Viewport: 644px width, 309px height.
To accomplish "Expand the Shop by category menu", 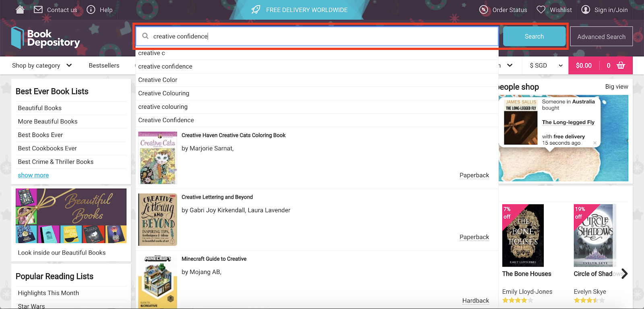I will (x=42, y=65).
